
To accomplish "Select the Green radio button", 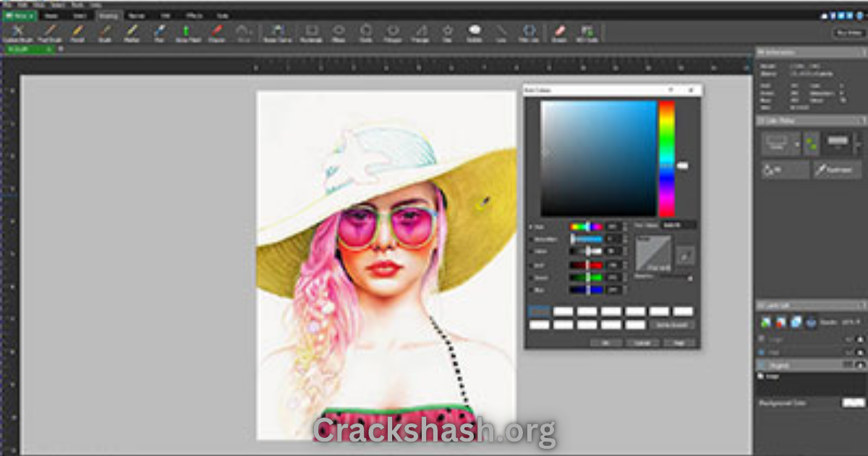I will pyautogui.click(x=531, y=277).
